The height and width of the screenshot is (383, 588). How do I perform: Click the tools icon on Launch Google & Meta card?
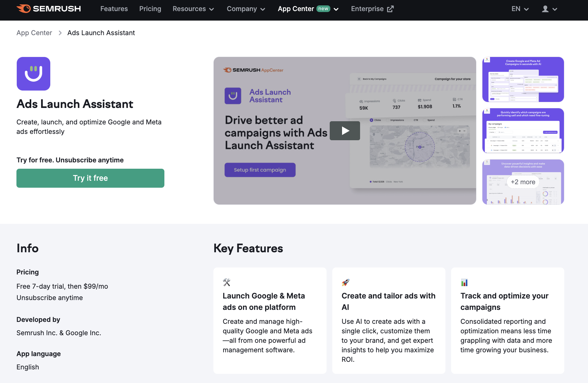coord(227,282)
